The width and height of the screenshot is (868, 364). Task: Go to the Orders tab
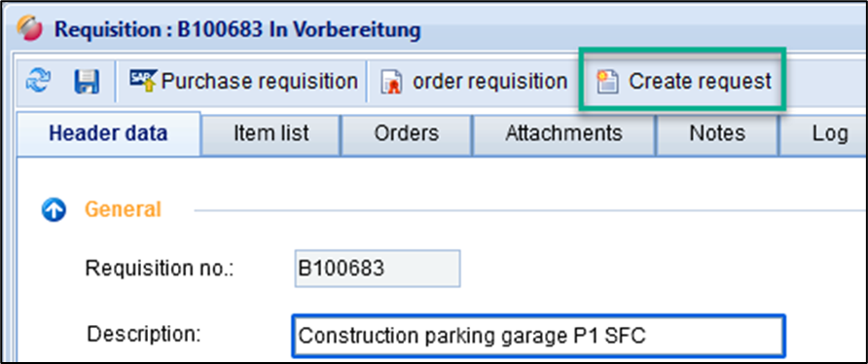click(x=407, y=133)
